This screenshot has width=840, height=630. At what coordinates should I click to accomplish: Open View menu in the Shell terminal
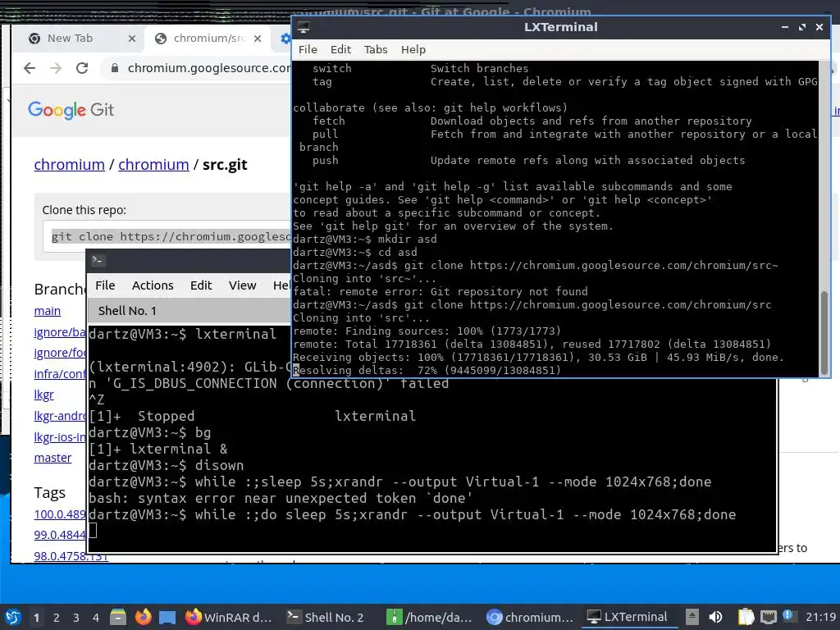pyautogui.click(x=242, y=285)
